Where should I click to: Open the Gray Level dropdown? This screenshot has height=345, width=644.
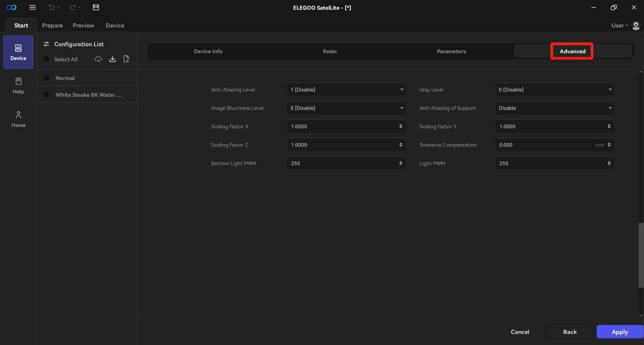tap(554, 89)
